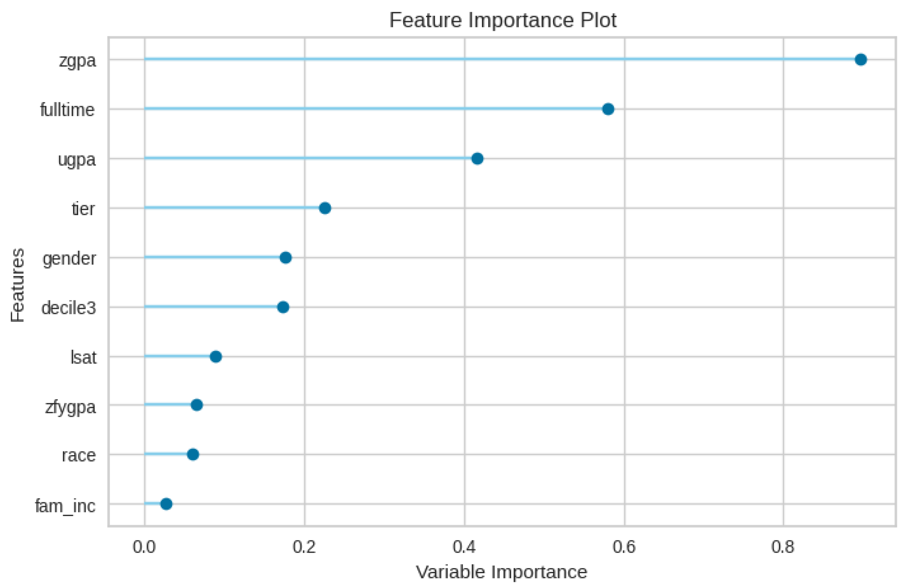Click the zfygpa data point marker
Screen dimensions: 908x588
[196, 405]
